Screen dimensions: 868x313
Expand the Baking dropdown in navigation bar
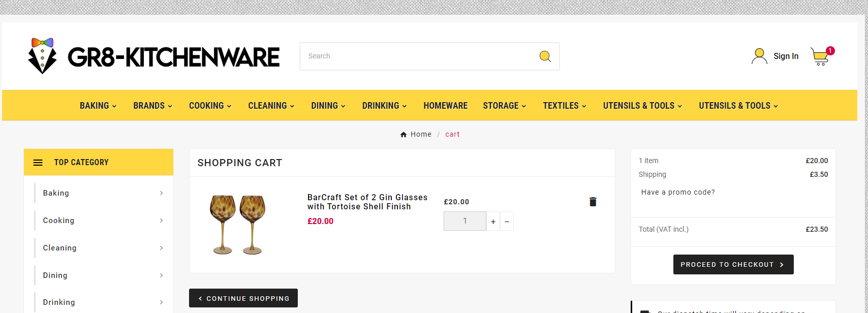click(98, 106)
